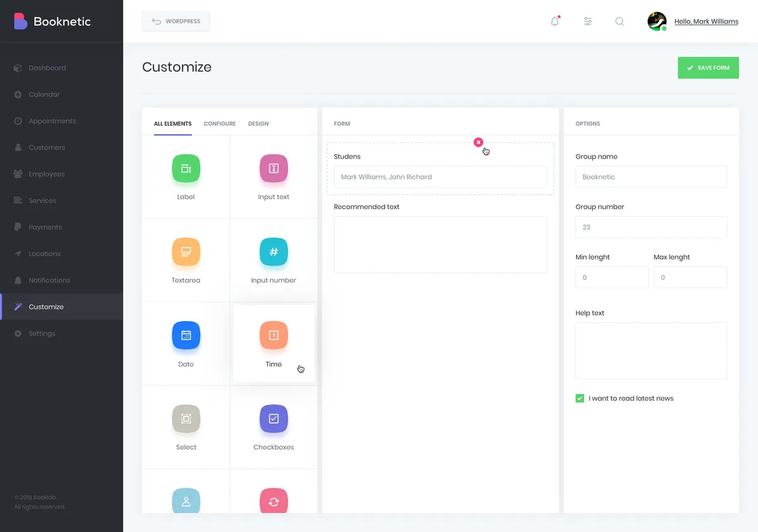Click the Booknetic brand name
This screenshot has width=758, height=532.
click(62, 21)
